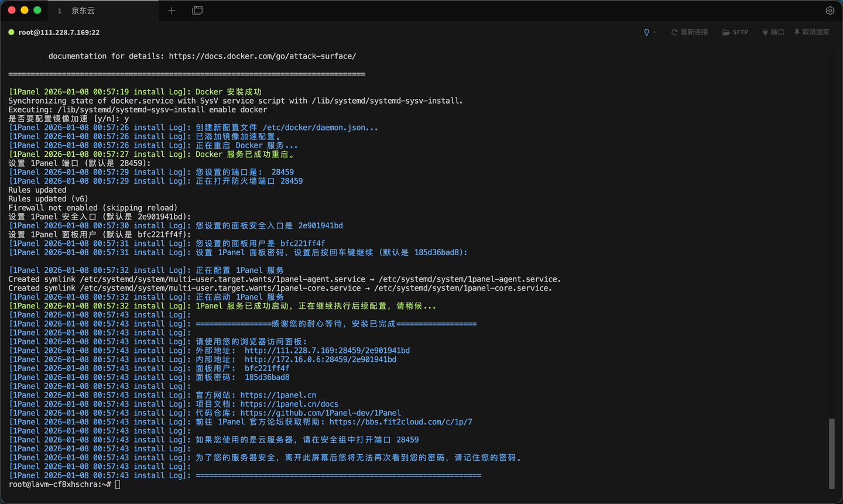The height and width of the screenshot is (504, 843).
Task: Click the '请记住您的密码' warning line
Action: pyautogui.click(x=266, y=458)
